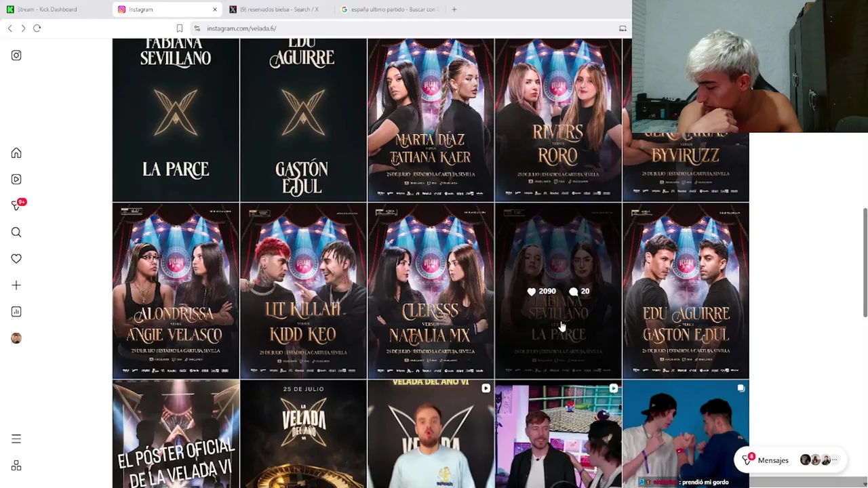Image resolution: width=868 pixels, height=488 pixels.
Task: Open El Póster Oficial de la Velada post
Action: (x=176, y=434)
